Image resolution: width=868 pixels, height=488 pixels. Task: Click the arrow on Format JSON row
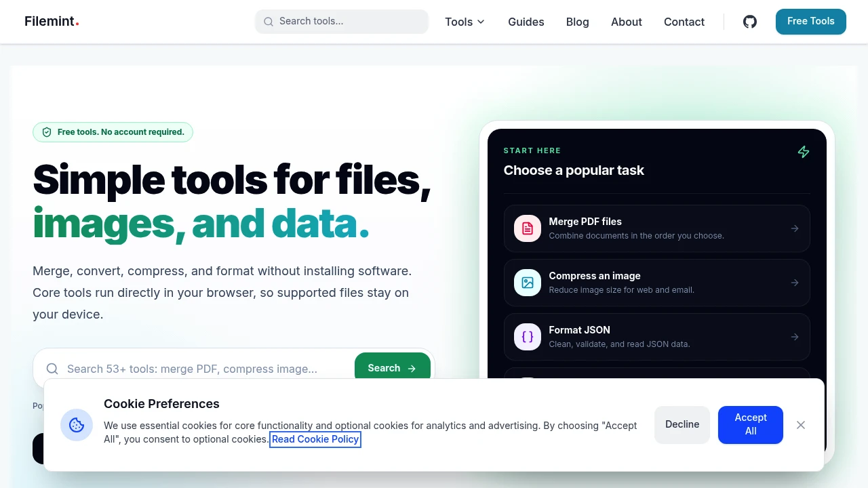(x=795, y=337)
